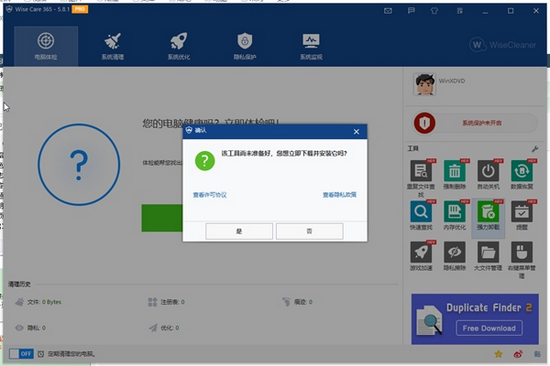Viewport: 550px width, 366px height.
Task: Open the main menu icon in title bar
Action: coord(460,11)
